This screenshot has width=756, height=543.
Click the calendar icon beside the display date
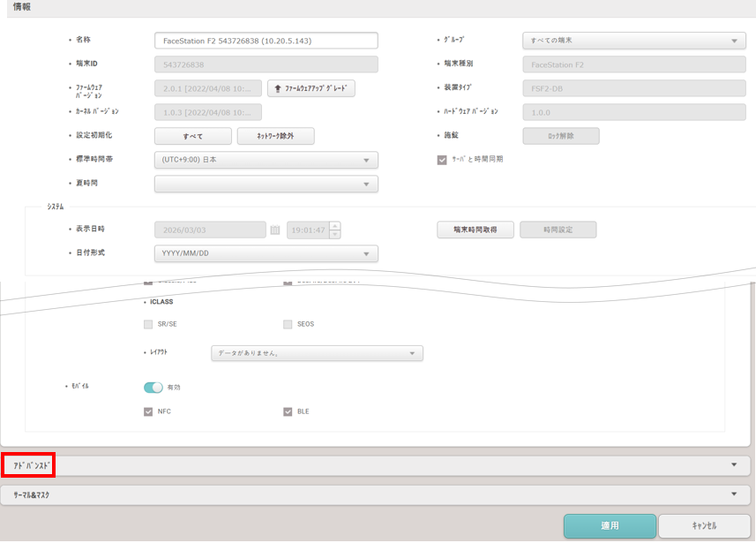pos(275,230)
